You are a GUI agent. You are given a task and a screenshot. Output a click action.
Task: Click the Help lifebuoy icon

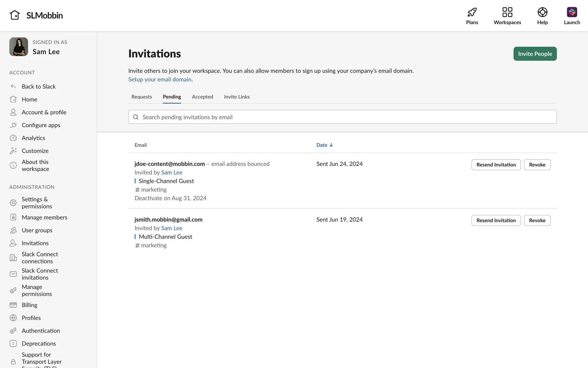click(x=542, y=13)
